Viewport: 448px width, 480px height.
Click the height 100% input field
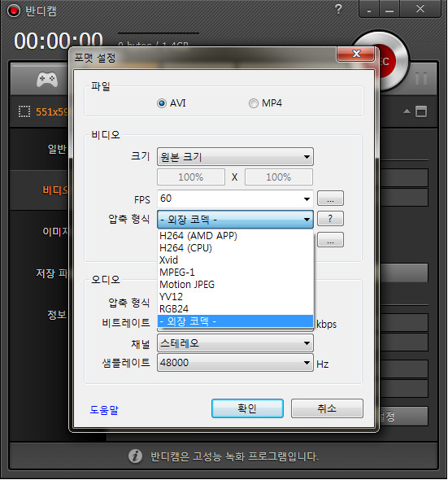[x=278, y=177]
